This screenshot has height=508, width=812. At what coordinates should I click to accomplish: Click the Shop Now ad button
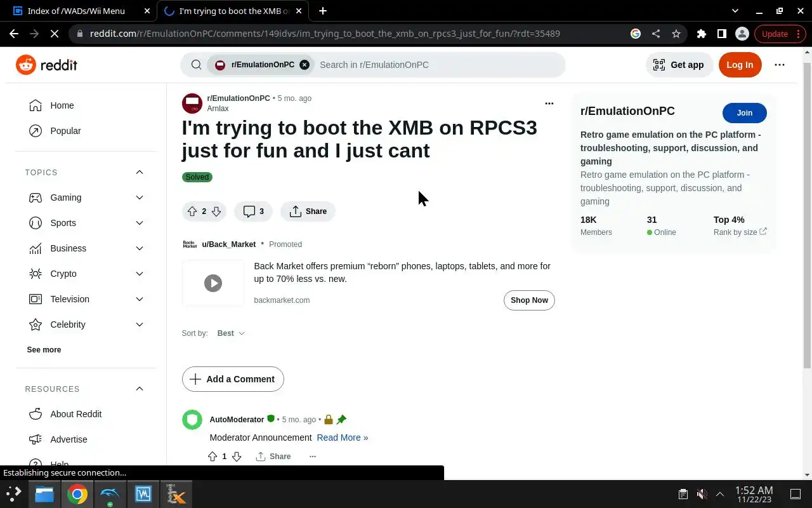[x=529, y=300]
